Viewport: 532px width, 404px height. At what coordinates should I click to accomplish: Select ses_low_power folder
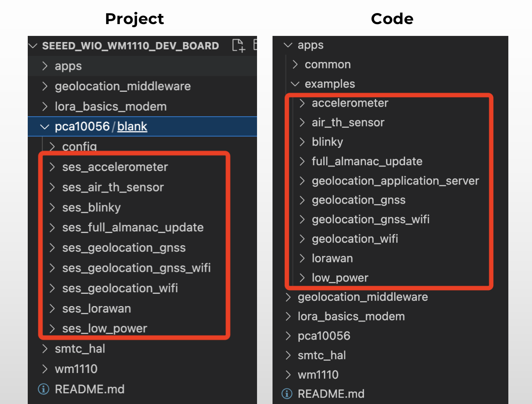pyautogui.click(x=104, y=329)
